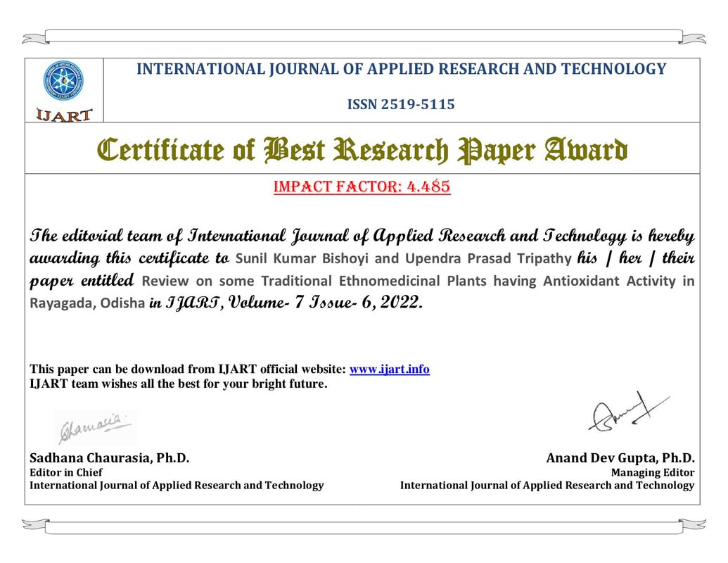
Task: Click the 'IJART' wordmark under the logo
Action: [64, 115]
